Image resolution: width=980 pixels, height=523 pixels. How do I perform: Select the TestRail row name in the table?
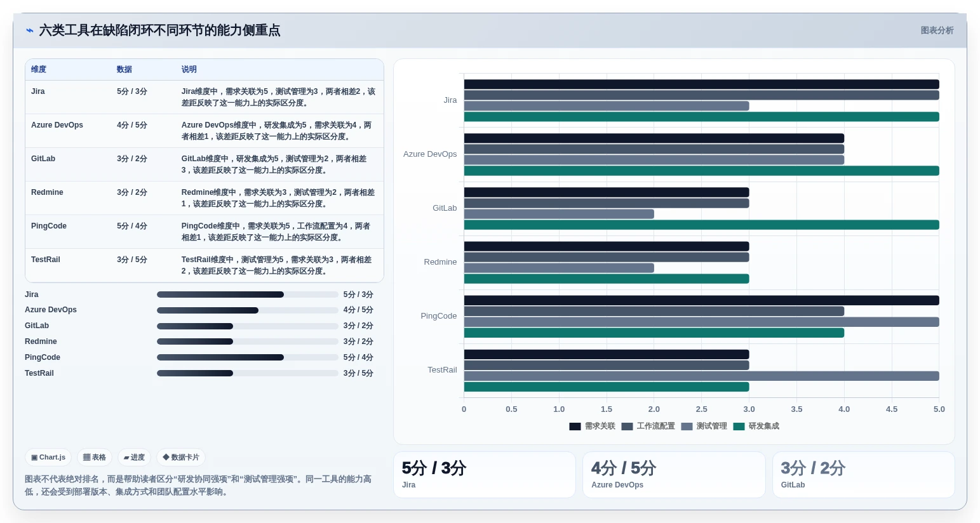tap(46, 260)
